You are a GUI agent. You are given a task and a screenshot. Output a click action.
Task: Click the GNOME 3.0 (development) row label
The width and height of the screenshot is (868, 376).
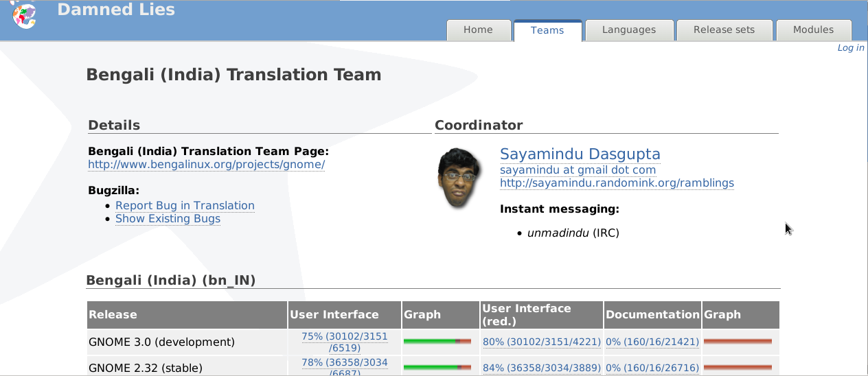pos(161,342)
